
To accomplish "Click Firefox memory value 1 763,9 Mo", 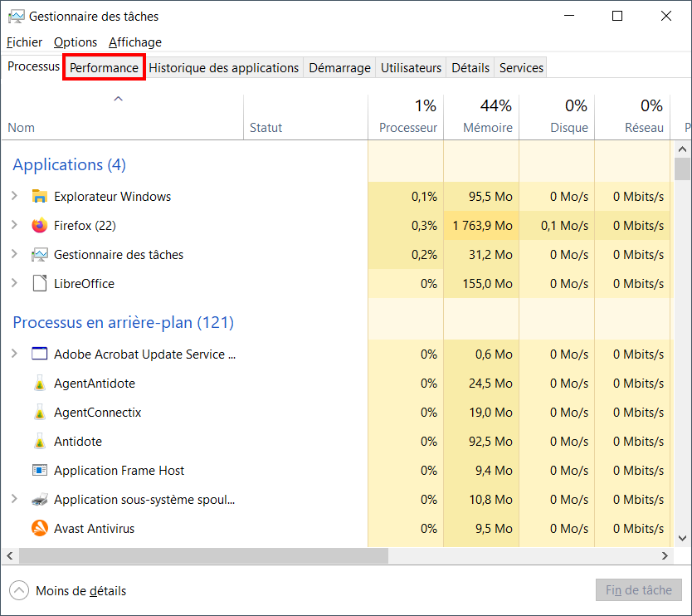I will 482,226.
